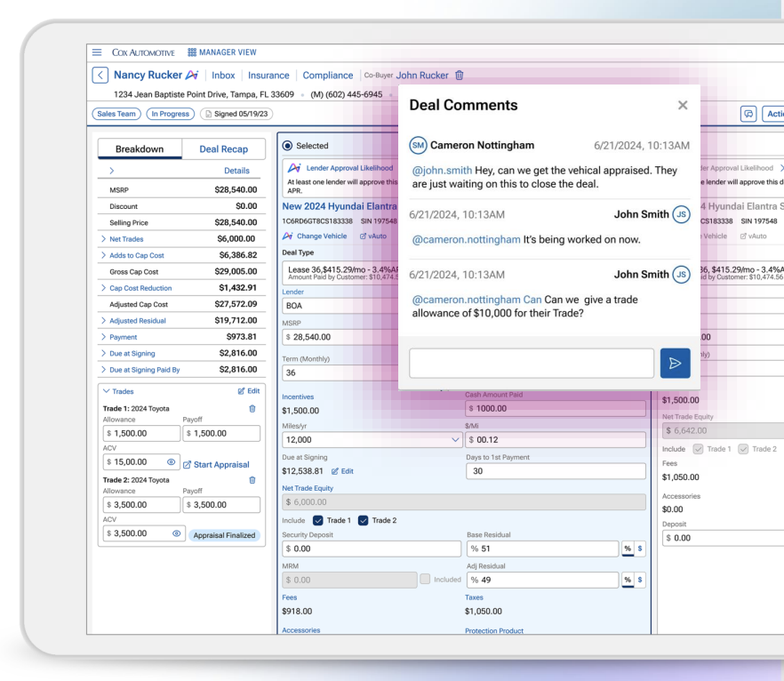This screenshot has width=784, height=681.
Task: Switch to the Breakdown tab
Action: (140, 149)
